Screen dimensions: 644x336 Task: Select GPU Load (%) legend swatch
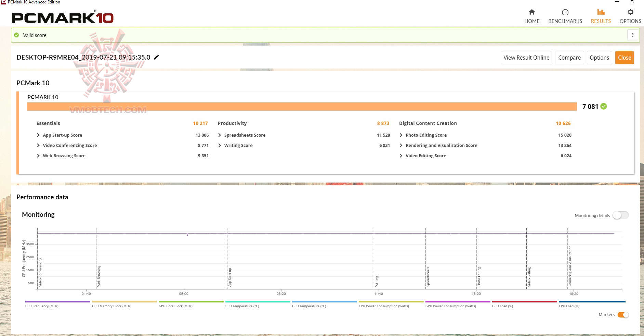[x=525, y=302]
